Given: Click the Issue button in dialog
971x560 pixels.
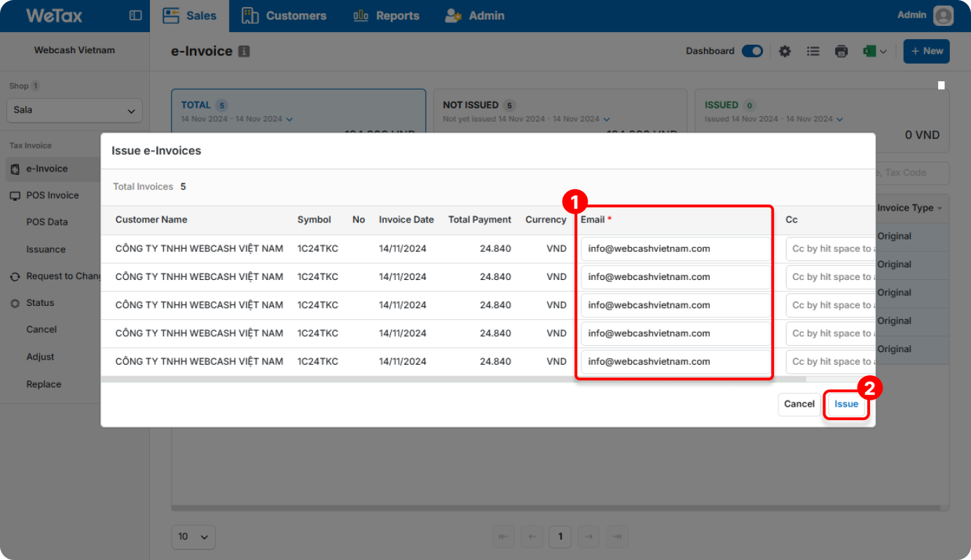Looking at the screenshot, I should tap(846, 404).
